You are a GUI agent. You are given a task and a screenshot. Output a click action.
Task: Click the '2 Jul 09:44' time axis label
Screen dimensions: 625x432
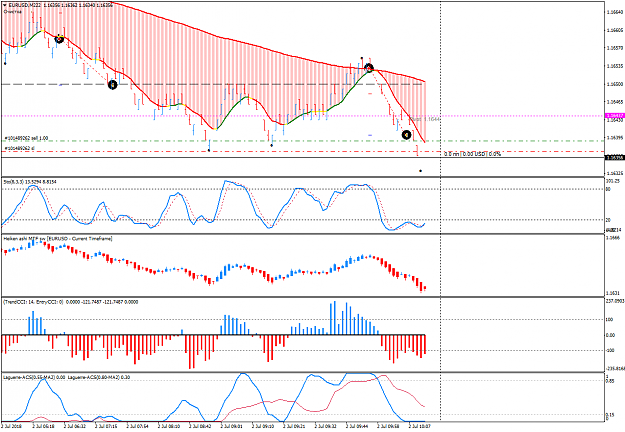point(358,426)
